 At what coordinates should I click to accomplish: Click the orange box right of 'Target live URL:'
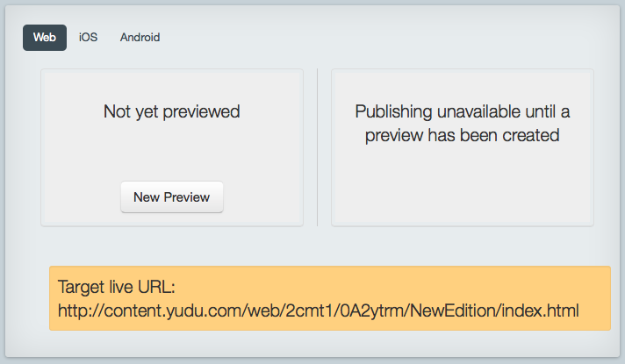click(391, 287)
